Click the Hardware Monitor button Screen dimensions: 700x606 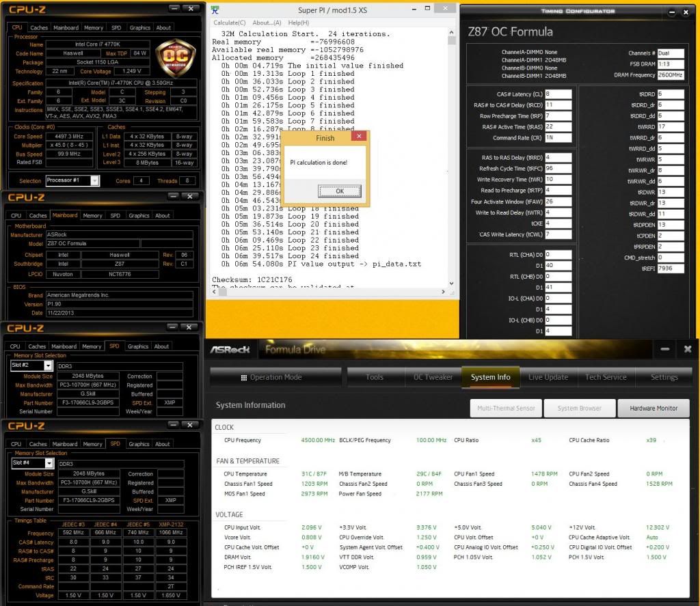[654, 408]
